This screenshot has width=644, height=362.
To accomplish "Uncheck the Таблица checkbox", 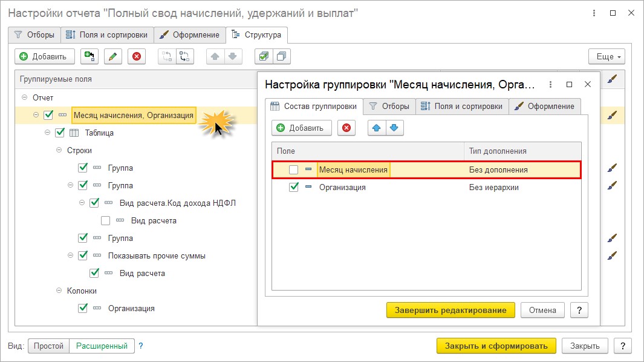I will coord(60,133).
